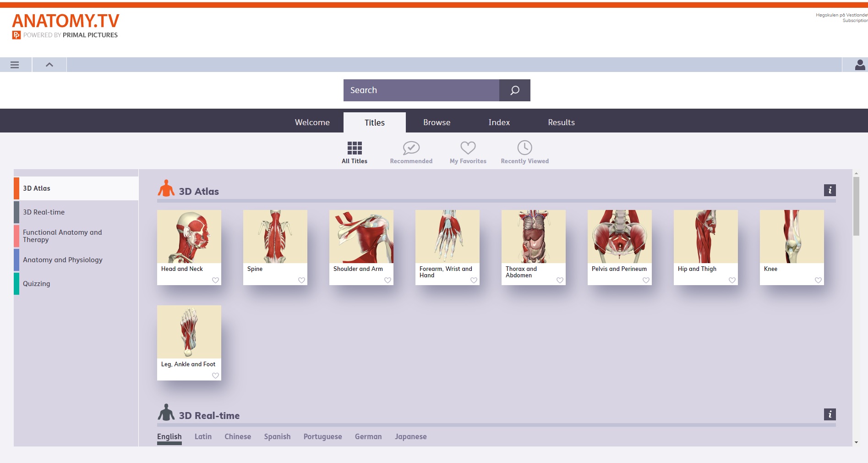Image resolution: width=868 pixels, height=463 pixels.
Task: Click the 3D Atlas info icon
Action: 830,190
